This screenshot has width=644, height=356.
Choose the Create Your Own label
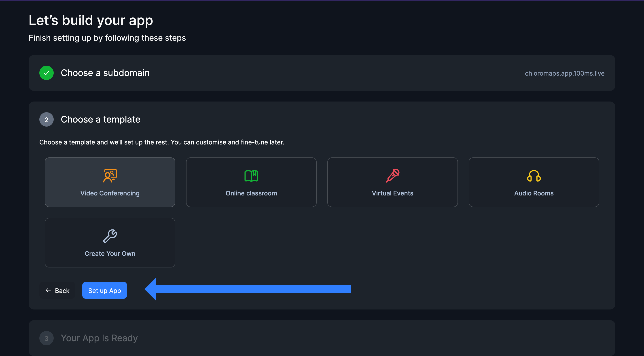coord(110,254)
